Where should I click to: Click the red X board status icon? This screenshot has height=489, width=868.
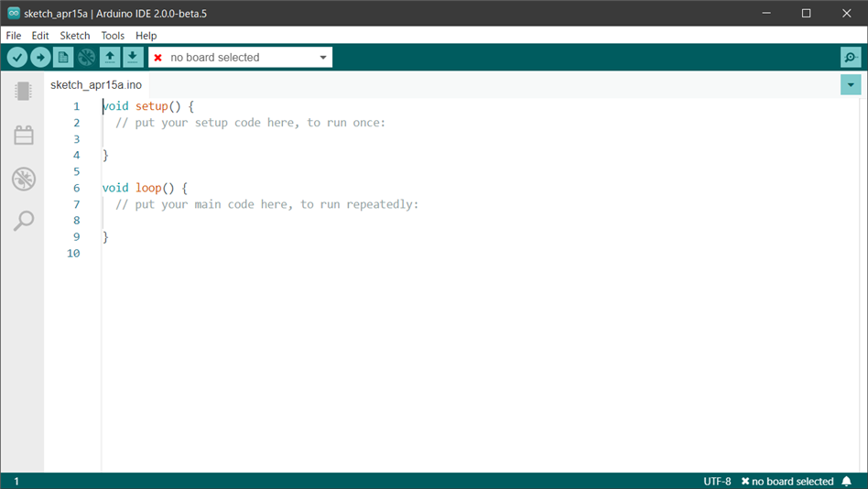click(x=157, y=58)
